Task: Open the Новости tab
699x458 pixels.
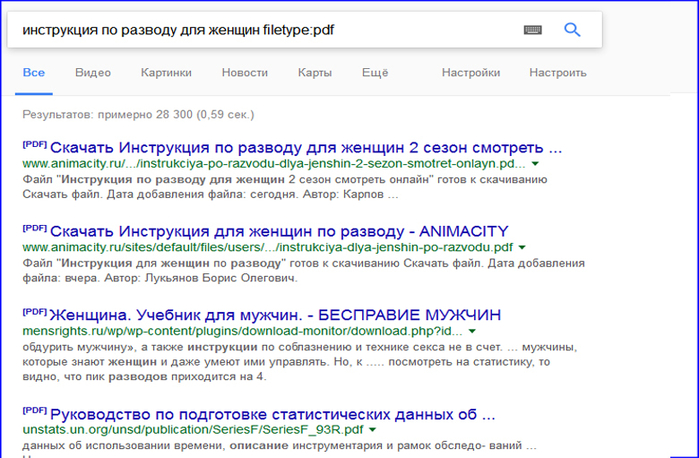Action: pos(245,73)
